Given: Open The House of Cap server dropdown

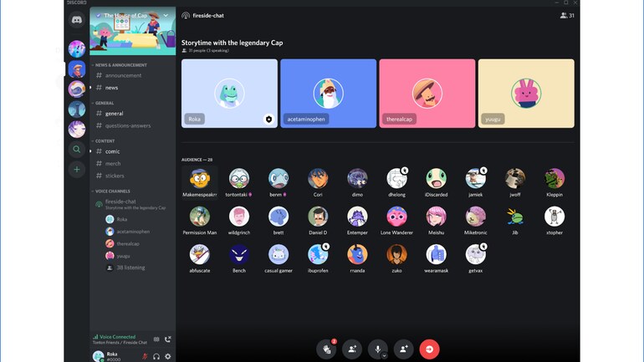Looking at the screenshot, I should 166,16.
